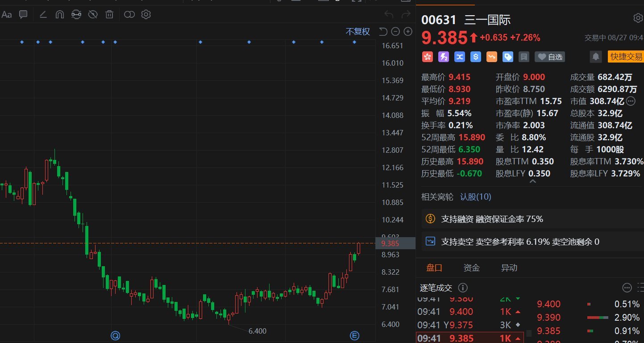Click the blue dollar sign icon

point(476,57)
